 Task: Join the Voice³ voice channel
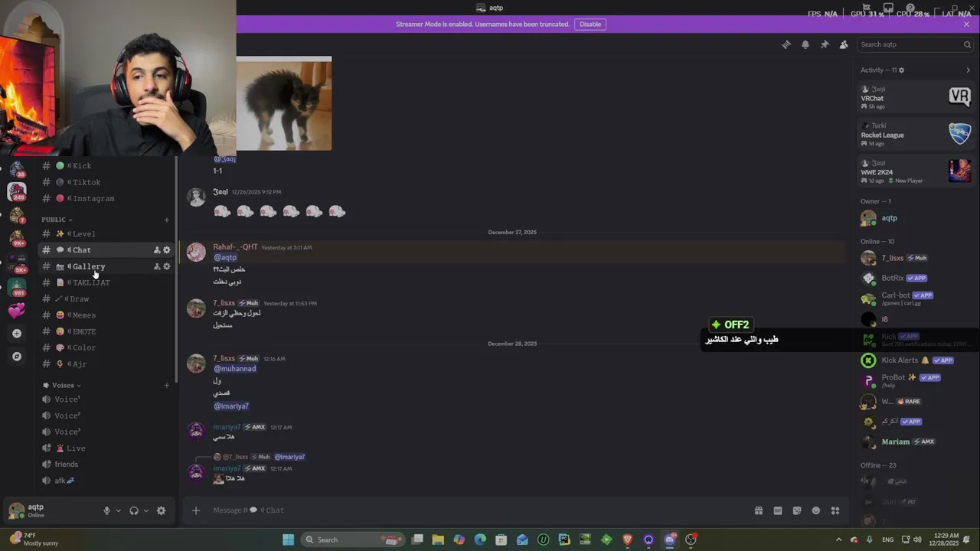point(106,432)
